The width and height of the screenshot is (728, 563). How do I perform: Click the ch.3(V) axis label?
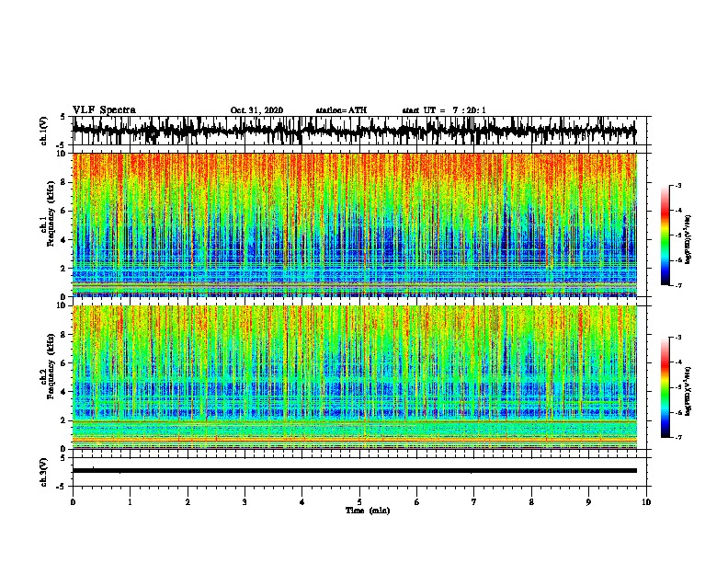point(44,472)
